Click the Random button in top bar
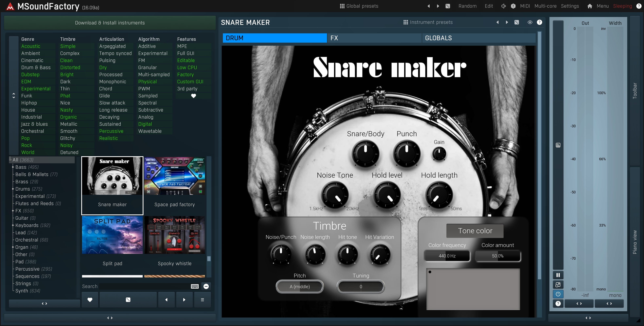The height and width of the screenshot is (326, 644). (467, 6)
